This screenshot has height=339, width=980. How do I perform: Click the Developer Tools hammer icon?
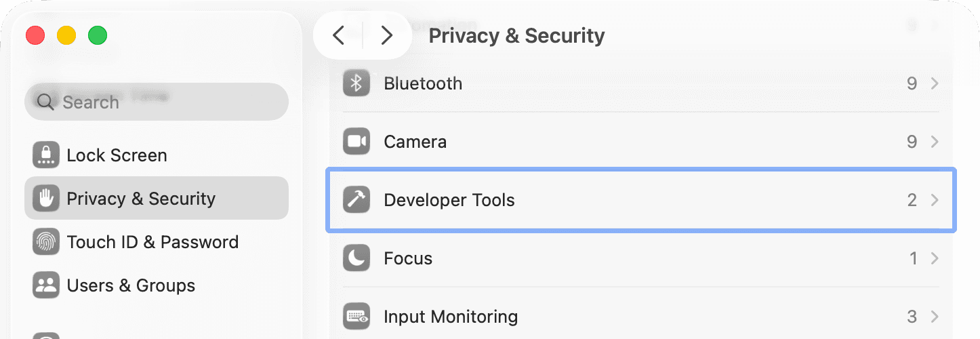point(356,200)
